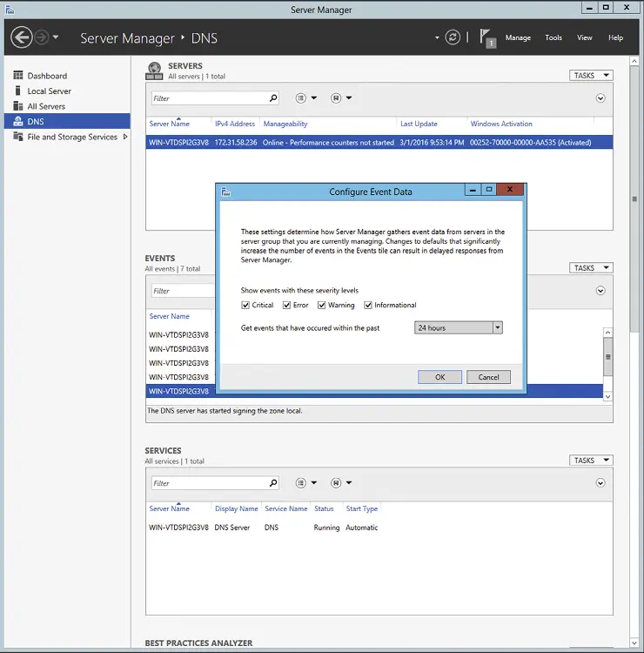The image size is (644, 653).
Task: Open the Servers TASKS dropdown
Action: [x=591, y=76]
